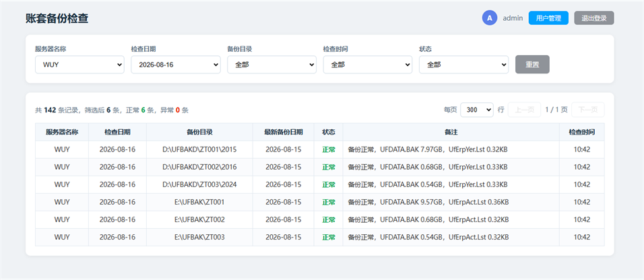Viewport: 644px width, 280px height.
Task: Select the D:\UFBAKD\ZT002\2016 directory cell
Action: pyautogui.click(x=199, y=167)
